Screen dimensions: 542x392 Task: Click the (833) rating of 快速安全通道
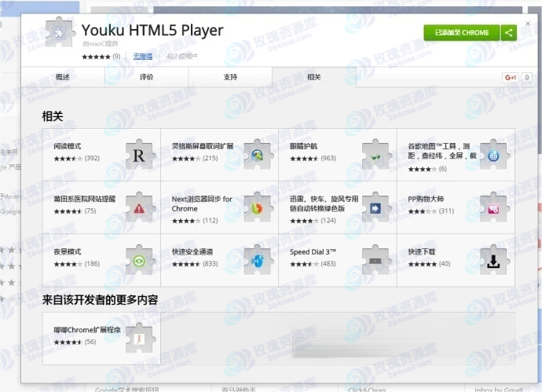pos(211,264)
